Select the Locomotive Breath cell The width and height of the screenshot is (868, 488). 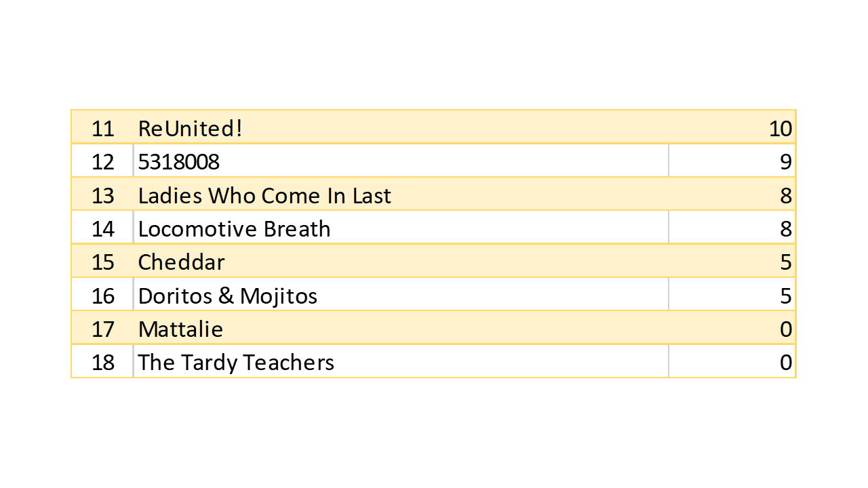[234, 228]
